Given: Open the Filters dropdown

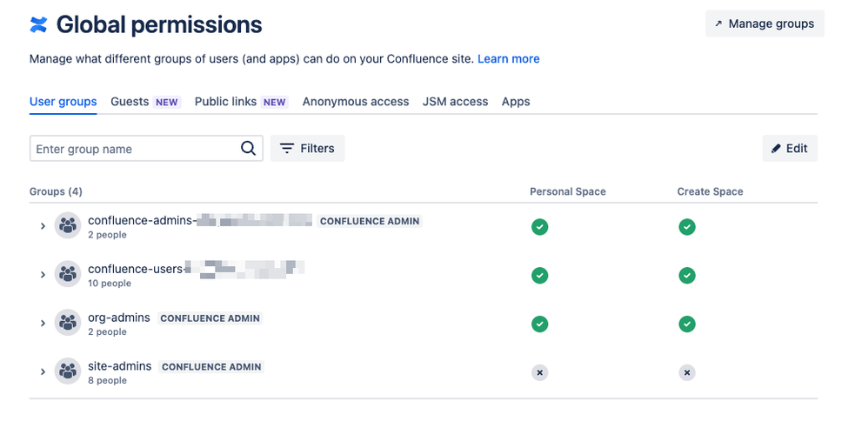Looking at the screenshot, I should click(x=308, y=149).
